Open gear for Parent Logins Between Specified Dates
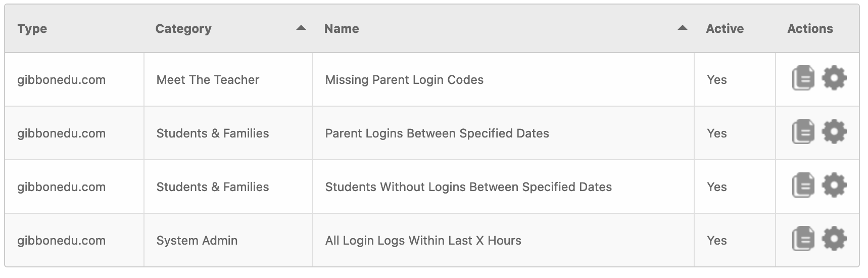This screenshot has height=278, width=868. click(x=834, y=132)
